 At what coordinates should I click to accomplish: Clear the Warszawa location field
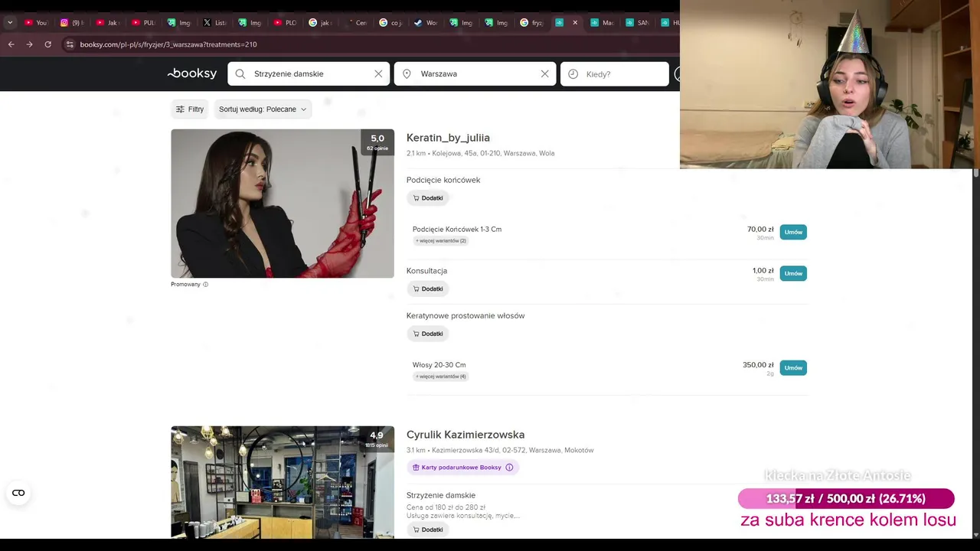click(x=544, y=74)
